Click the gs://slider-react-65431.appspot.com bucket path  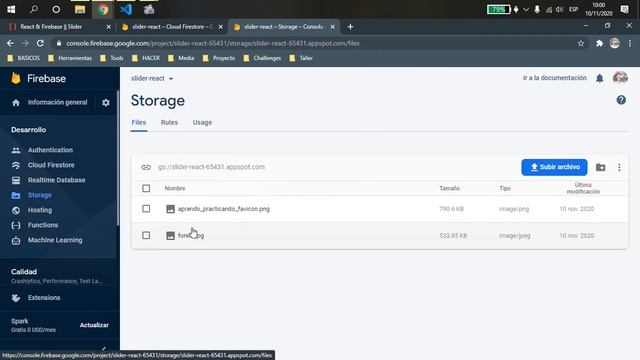click(211, 167)
